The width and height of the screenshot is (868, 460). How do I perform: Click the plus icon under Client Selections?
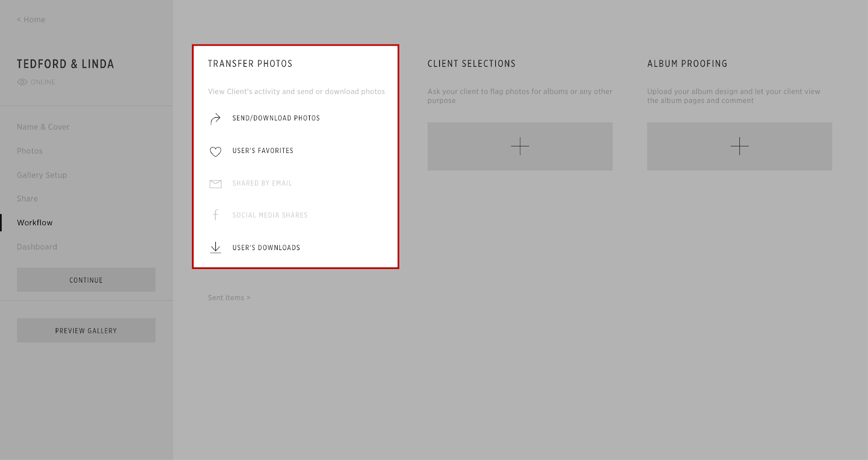pos(520,146)
